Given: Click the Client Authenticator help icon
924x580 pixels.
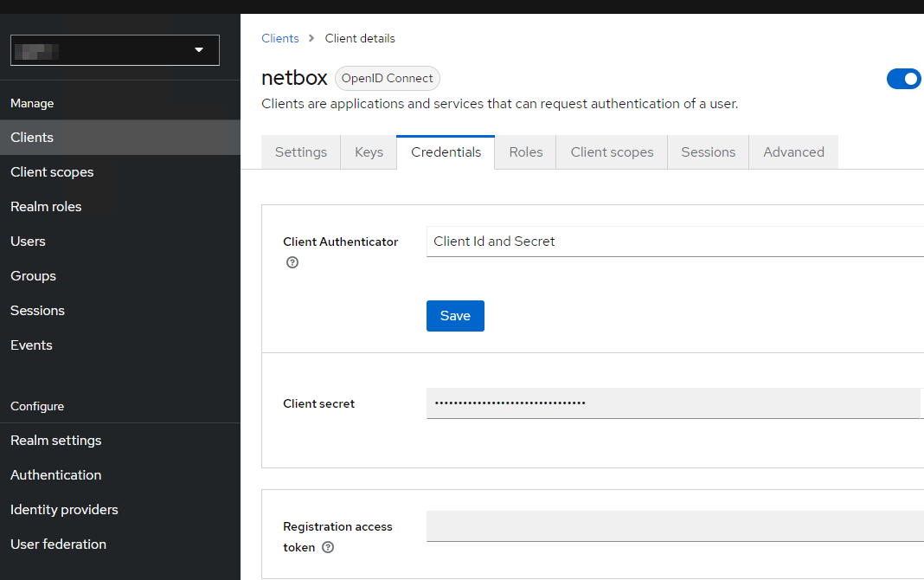Looking at the screenshot, I should point(292,262).
